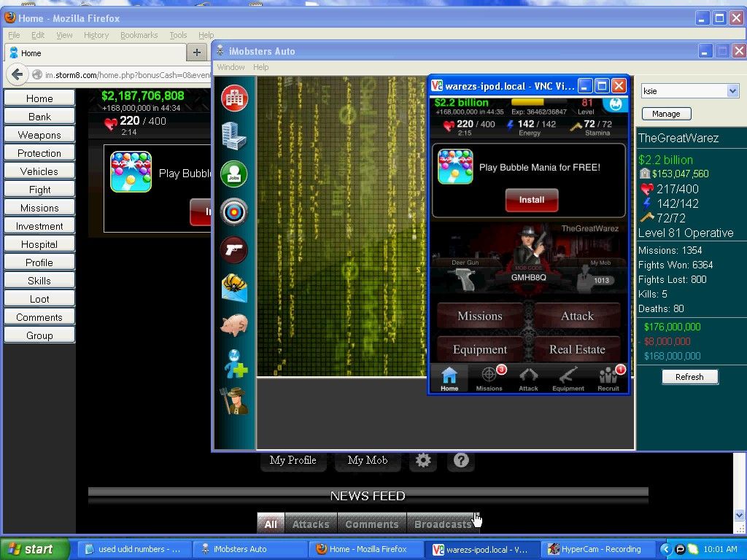Click Protection in Firefox left sidebar
The image size is (747, 560).
39,153
